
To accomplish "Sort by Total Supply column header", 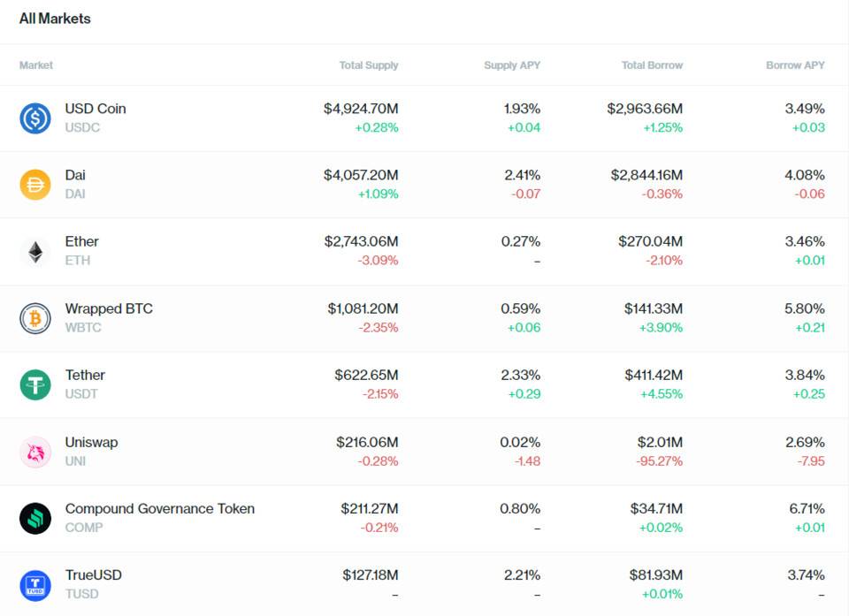I will (x=369, y=65).
